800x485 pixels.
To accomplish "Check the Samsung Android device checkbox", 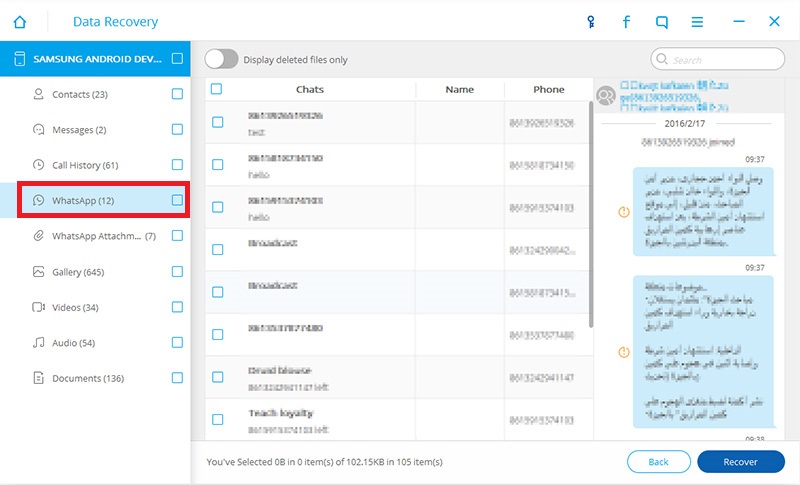I will pyautogui.click(x=177, y=58).
